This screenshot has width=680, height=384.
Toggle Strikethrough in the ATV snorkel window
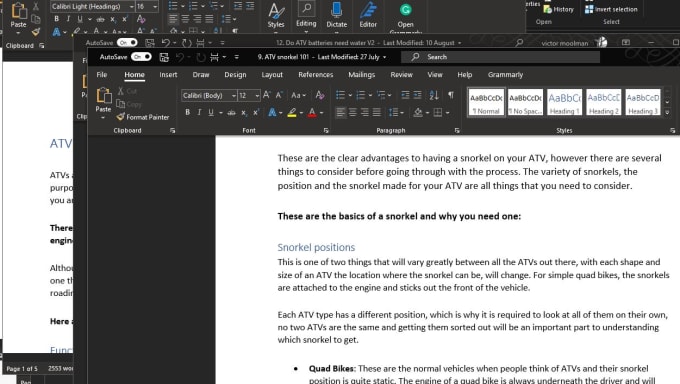(x=231, y=113)
